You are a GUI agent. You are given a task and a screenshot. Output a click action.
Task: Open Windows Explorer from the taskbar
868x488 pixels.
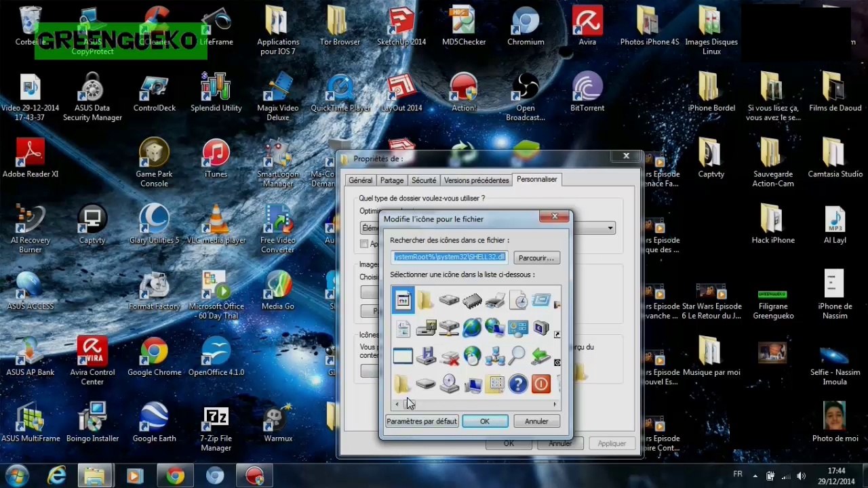(x=95, y=476)
